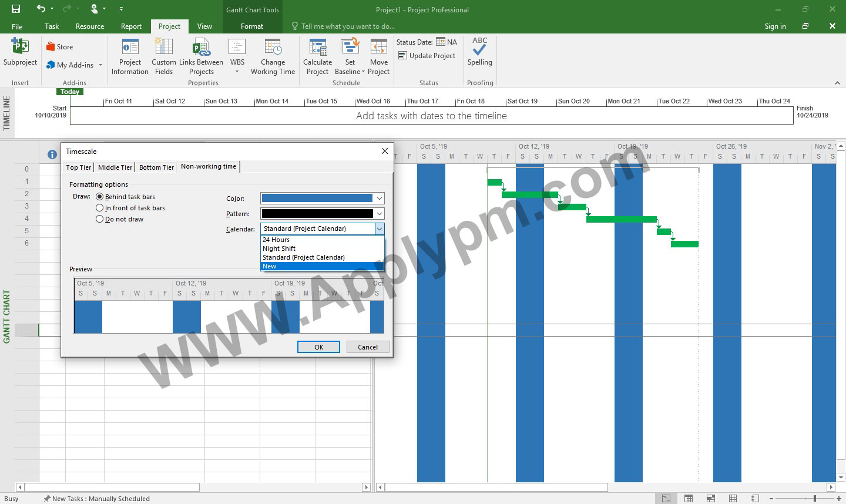Open the Format ribbon tab
846x504 pixels.
pos(252,26)
